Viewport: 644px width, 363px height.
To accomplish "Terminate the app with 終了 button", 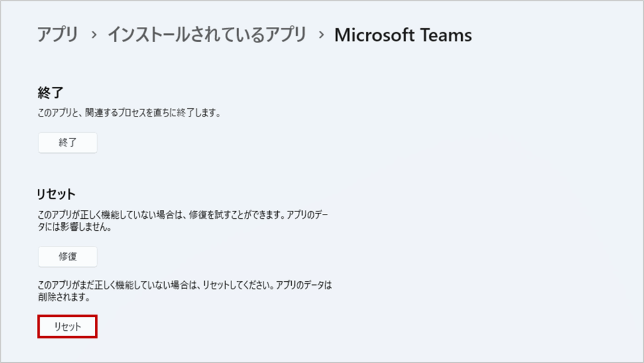I will (x=68, y=142).
